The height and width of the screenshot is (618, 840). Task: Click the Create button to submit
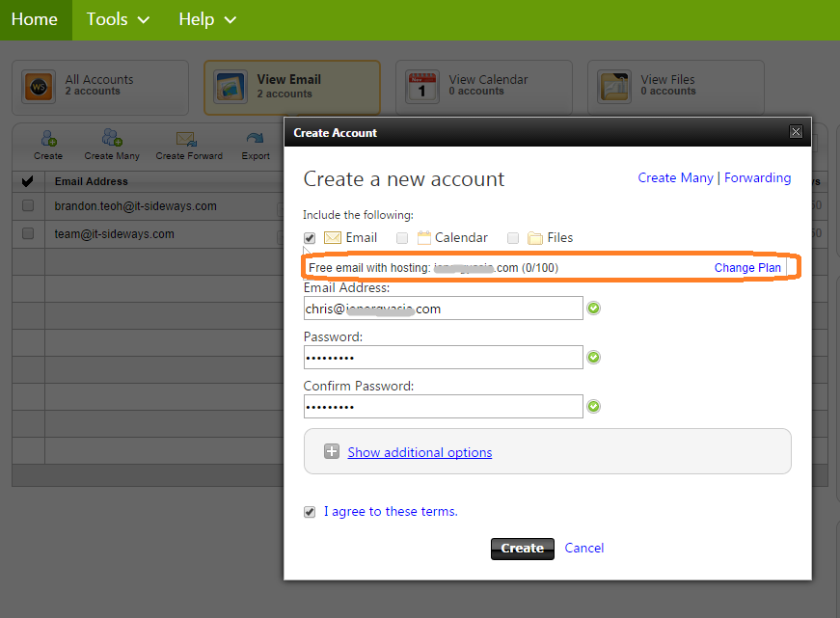[x=522, y=548]
